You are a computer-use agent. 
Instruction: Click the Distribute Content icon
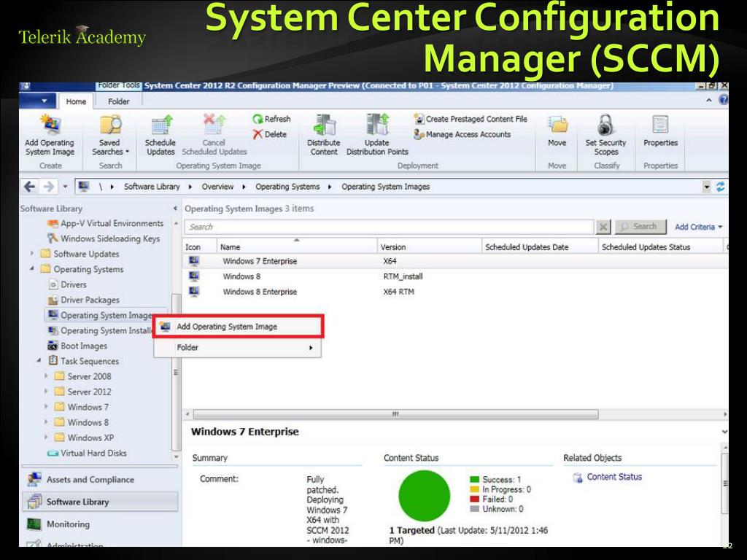323,125
